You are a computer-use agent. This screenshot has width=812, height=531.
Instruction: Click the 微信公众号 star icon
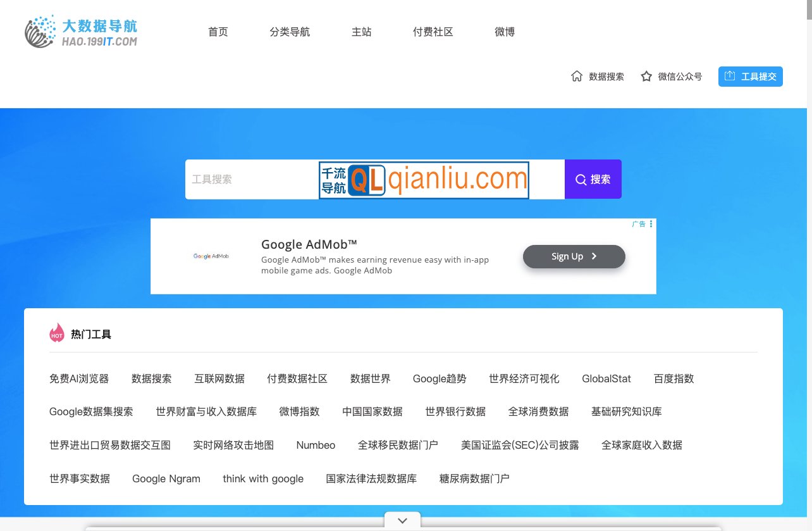tap(646, 75)
